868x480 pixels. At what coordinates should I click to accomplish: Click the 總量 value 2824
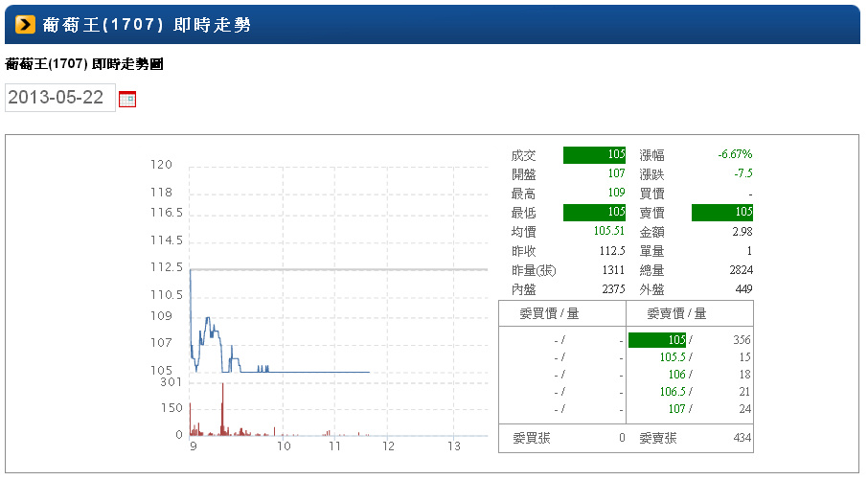742,270
